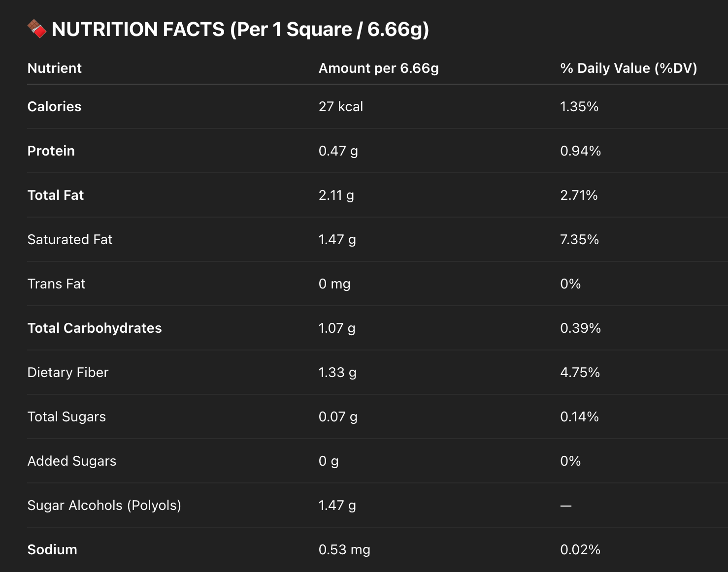The image size is (728, 572).
Task: Click the Dietary Fiber 1.33 g amount
Action: click(x=337, y=372)
